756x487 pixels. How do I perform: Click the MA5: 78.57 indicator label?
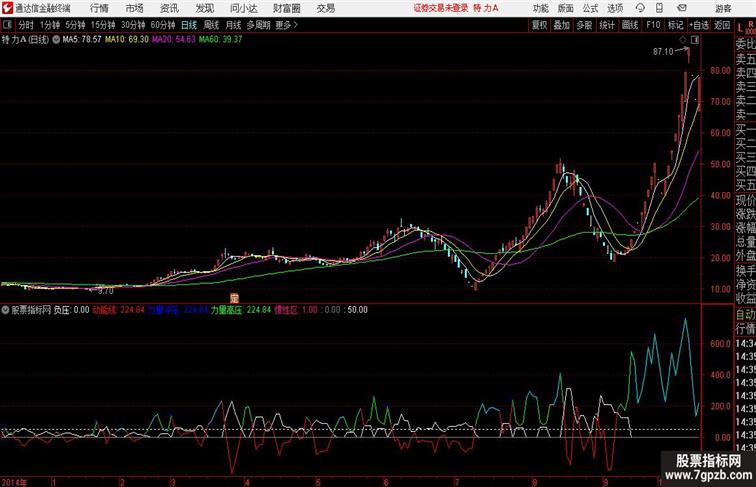(82, 40)
